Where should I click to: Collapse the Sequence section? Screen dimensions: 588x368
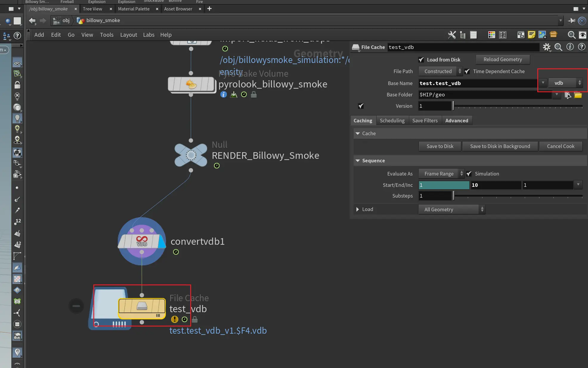tap(357, 161)
